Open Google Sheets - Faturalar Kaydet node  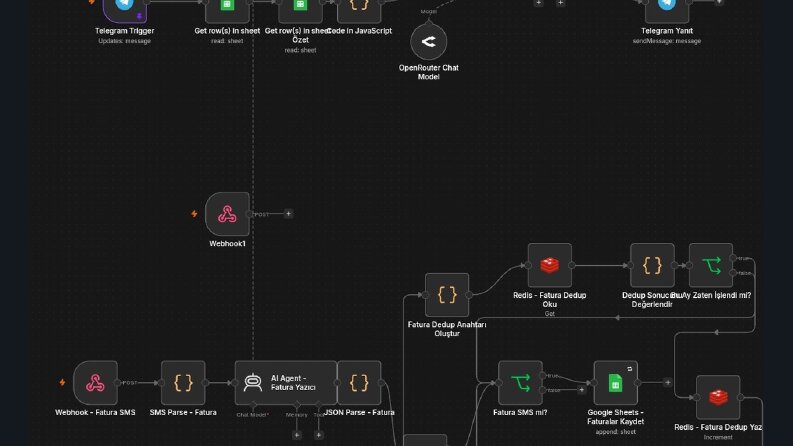click(615, 383)
